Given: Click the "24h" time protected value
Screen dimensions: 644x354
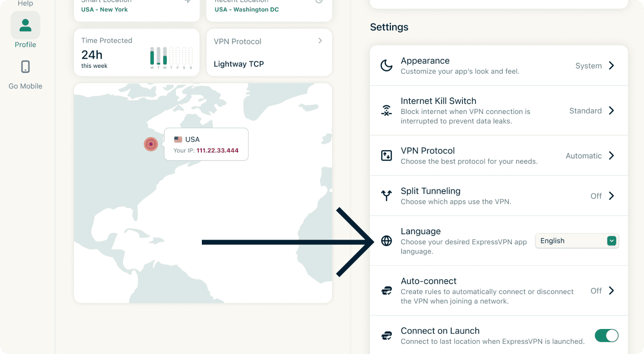Looking at the screenshot, I should pyautogui.click(x=92, y=54).
